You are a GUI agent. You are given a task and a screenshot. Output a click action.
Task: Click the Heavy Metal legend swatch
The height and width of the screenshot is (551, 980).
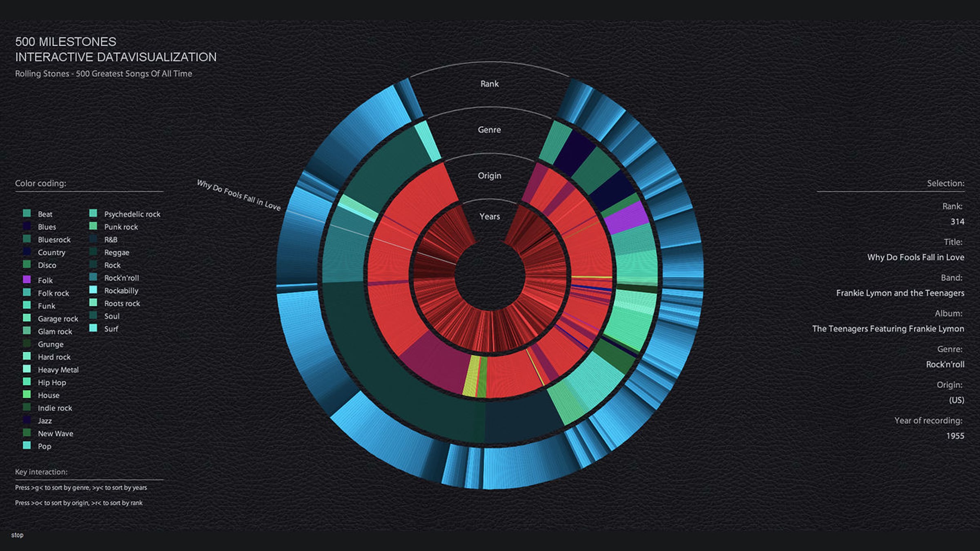coord(27,369)
